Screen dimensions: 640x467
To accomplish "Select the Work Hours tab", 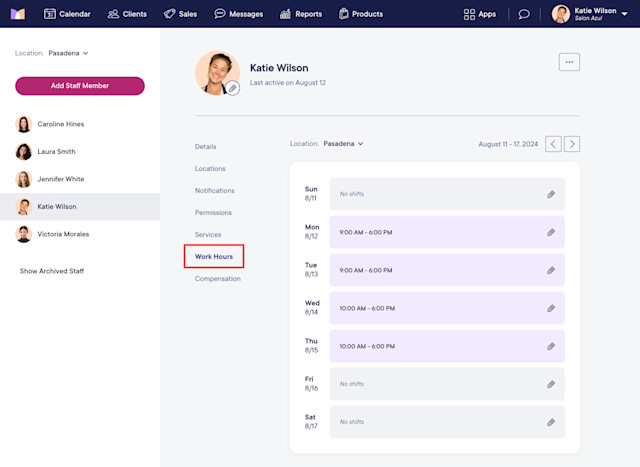I will click(214, 256).
